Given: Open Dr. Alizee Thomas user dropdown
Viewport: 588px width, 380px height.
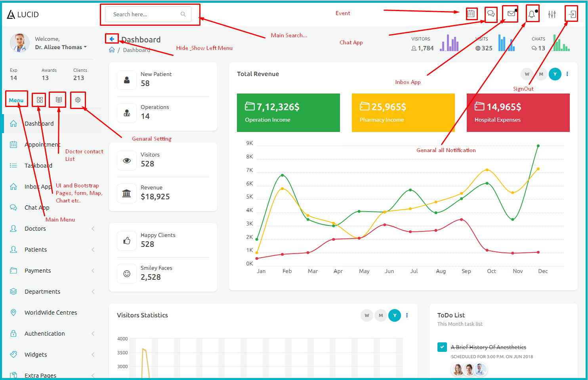Looking at the screenshot, I should tap(61, 47).
